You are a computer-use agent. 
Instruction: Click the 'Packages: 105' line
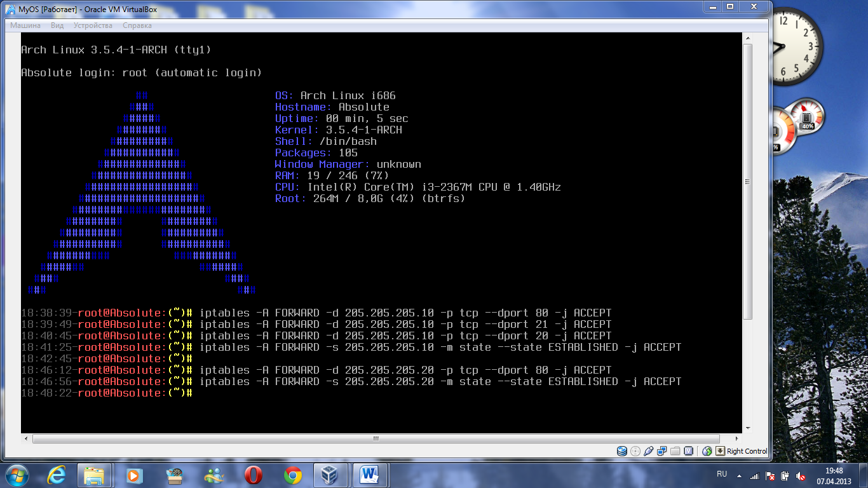click(x=316, y=152)
